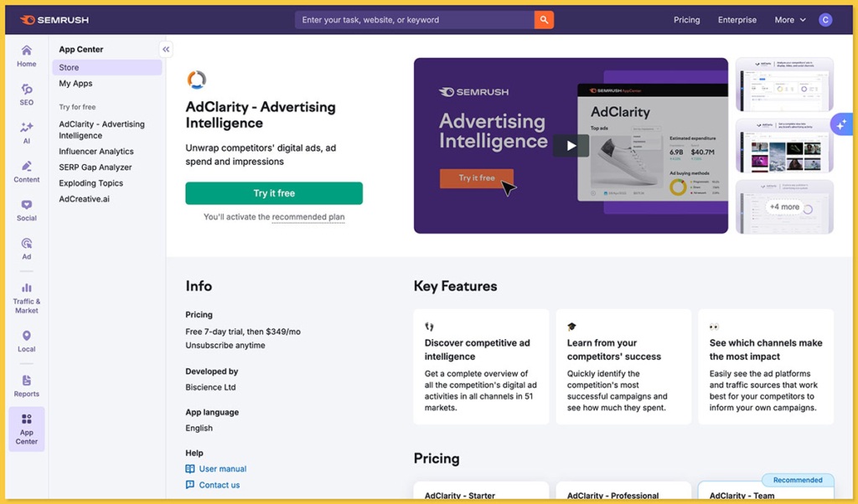Select the Ad section icon

click(x=26, y=249)
